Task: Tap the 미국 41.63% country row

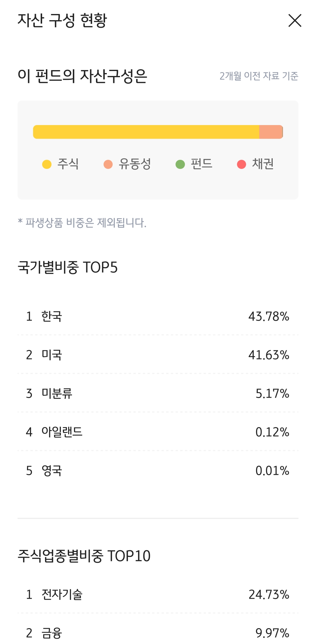Action: tap(158, 355)
